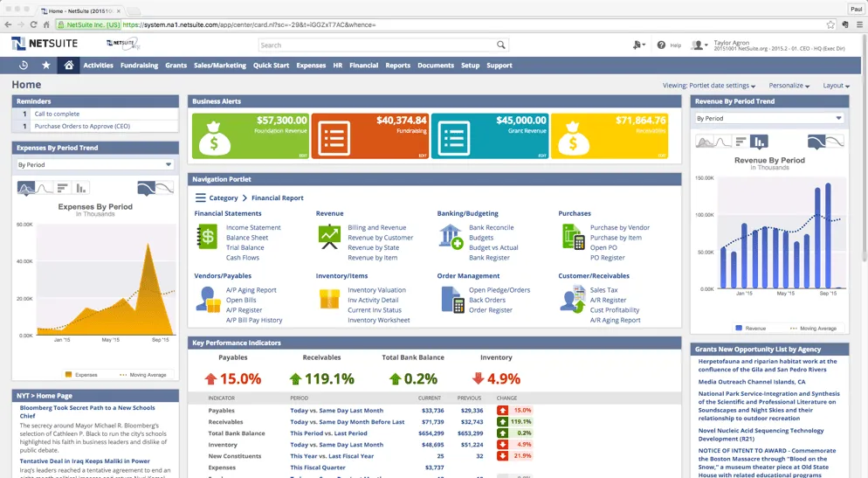Open the Cust Profitability link
Image resolution: width=868 pixels, height=478 pixels.
click(615, 310)
